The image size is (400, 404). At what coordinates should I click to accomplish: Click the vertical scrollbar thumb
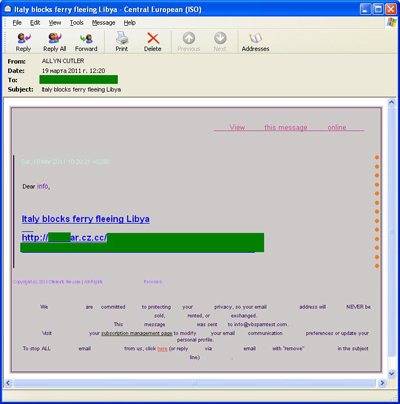coord(392,232)
